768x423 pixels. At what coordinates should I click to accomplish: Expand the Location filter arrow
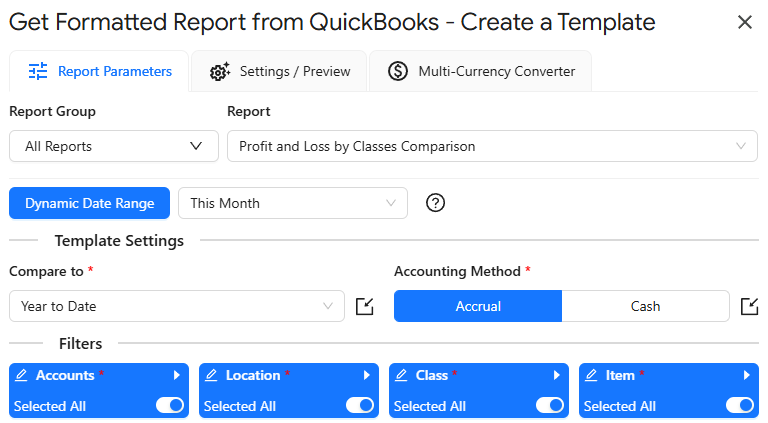pyautogui.click(x=367, y=376)
